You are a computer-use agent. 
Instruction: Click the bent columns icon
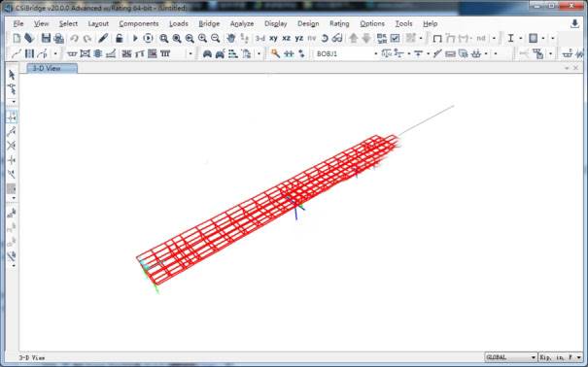click(x=165, y=53)
